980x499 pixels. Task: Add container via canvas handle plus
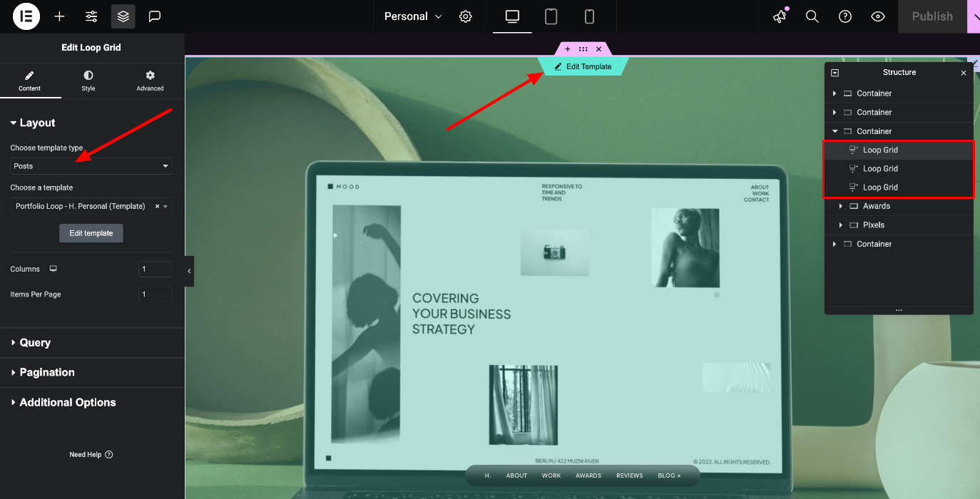568,49
